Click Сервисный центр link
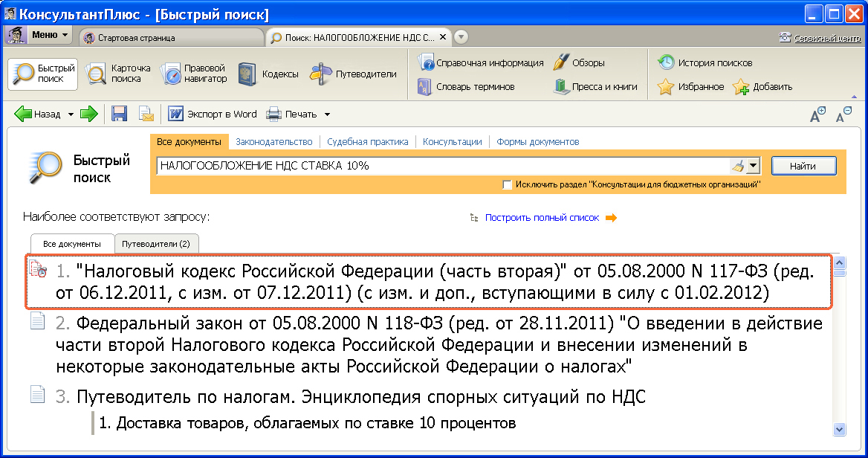The height and width of the screenshot is (458, 868). click(x=820, y=38)
